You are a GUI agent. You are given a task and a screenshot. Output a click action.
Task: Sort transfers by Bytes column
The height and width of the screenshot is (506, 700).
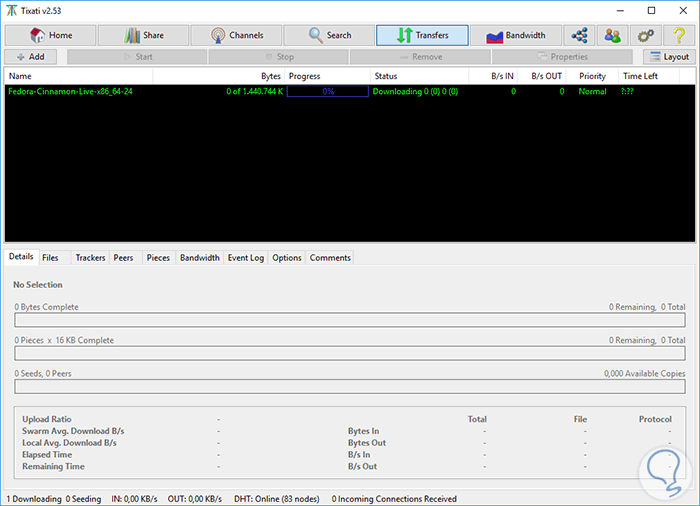point(218,76)
